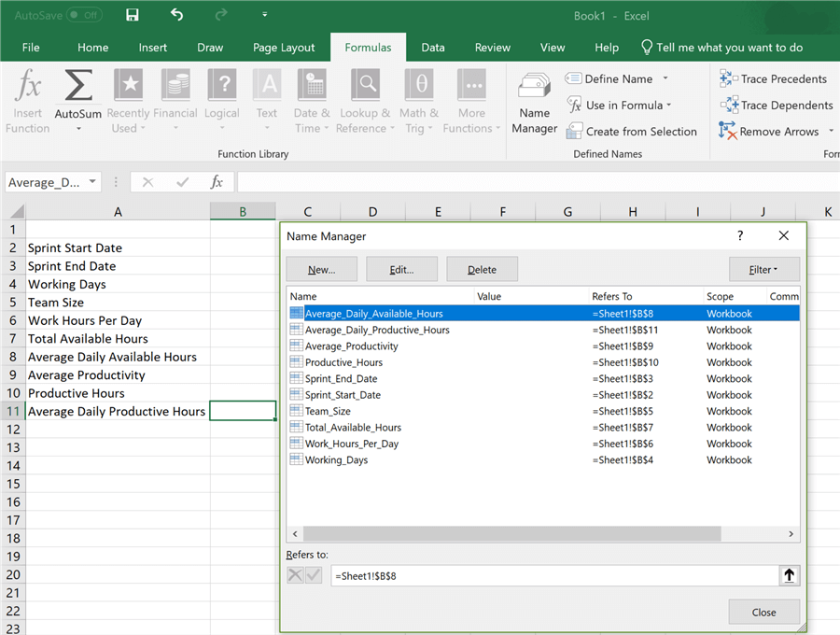Expand the Define Name dropdown arrow

click(x=665, y=79)
